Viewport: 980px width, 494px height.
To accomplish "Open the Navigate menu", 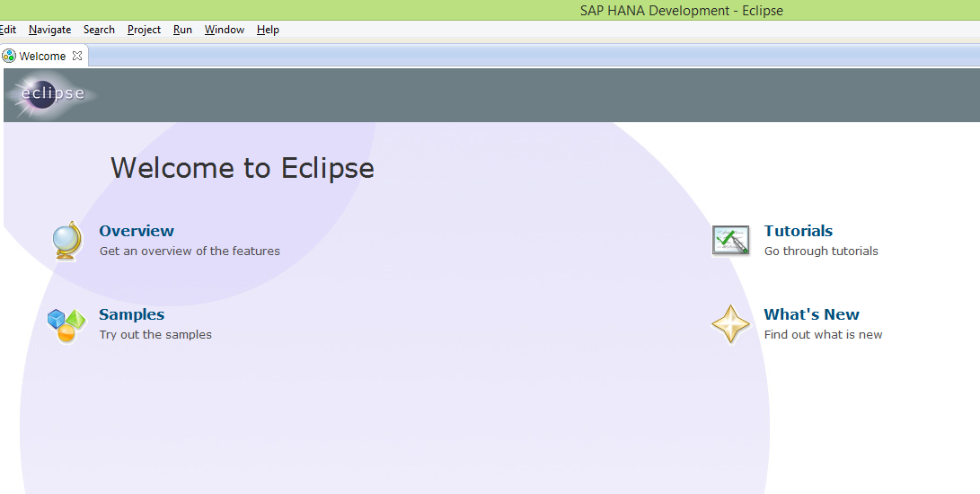I will 49,30.
